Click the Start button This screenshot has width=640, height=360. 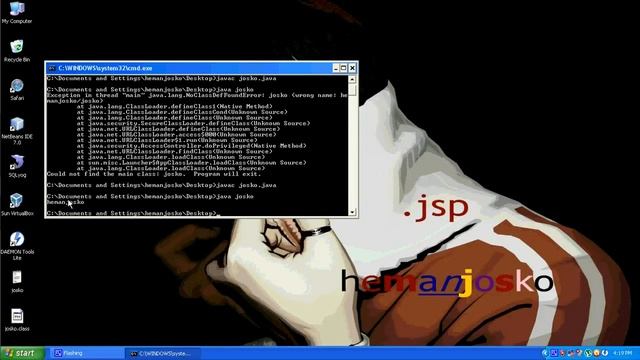click(x=22, y=353)
